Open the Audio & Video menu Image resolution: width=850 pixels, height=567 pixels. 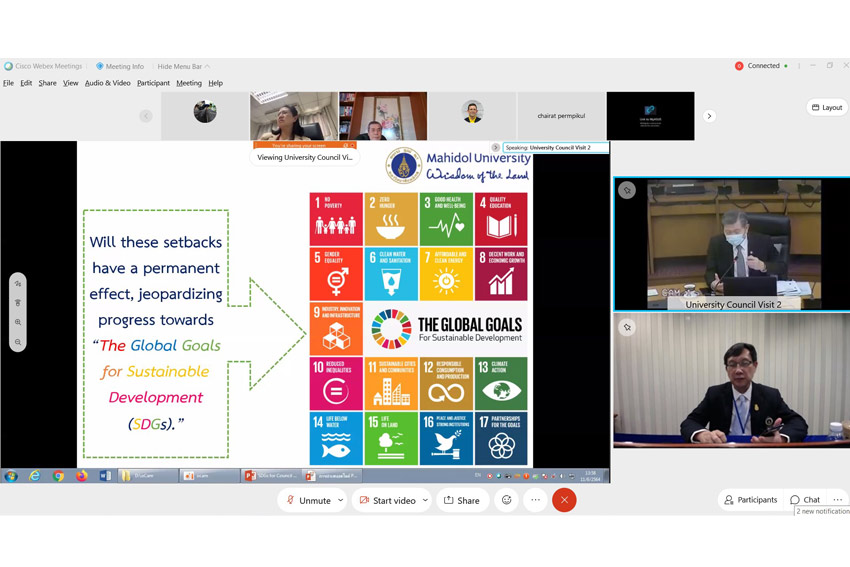(107, 83)
